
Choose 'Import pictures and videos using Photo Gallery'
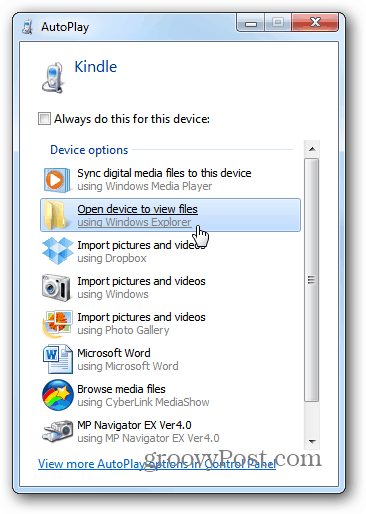[170, 323]
